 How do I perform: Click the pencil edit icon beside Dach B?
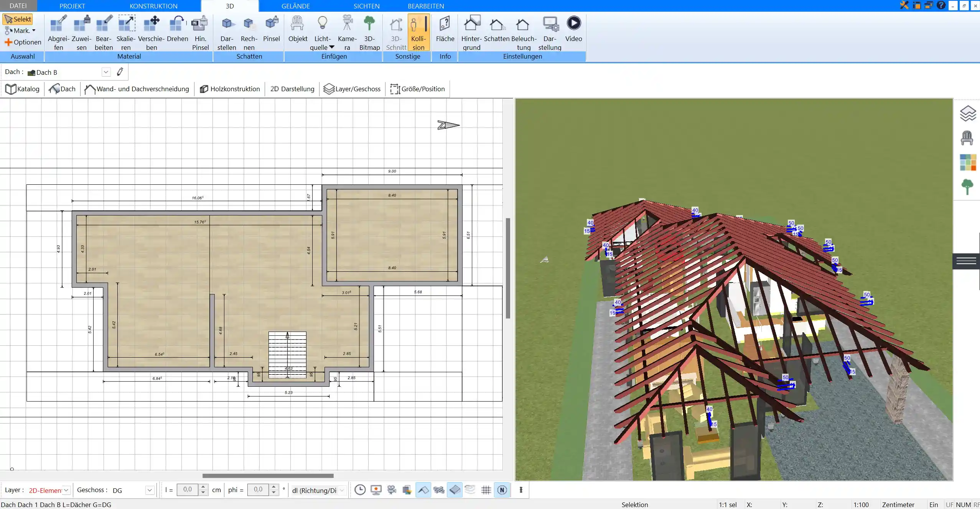[x=120, y=72]
